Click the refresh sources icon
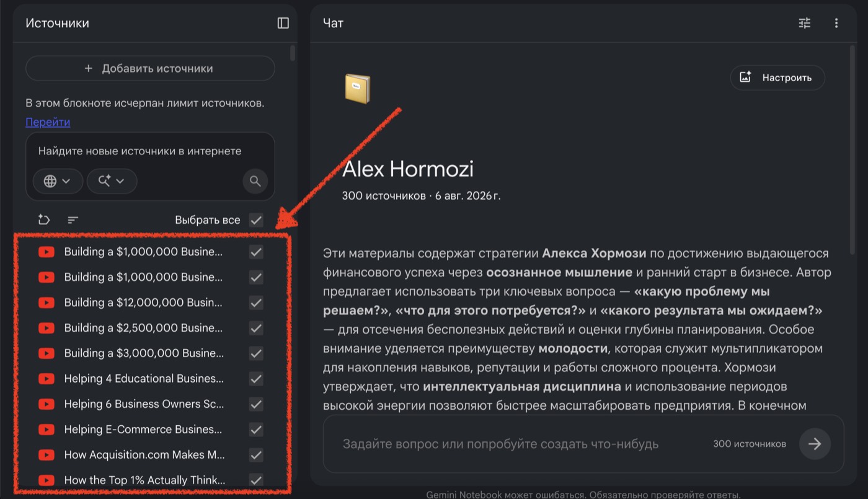This screenshot has height=499, width=868. 44,219
